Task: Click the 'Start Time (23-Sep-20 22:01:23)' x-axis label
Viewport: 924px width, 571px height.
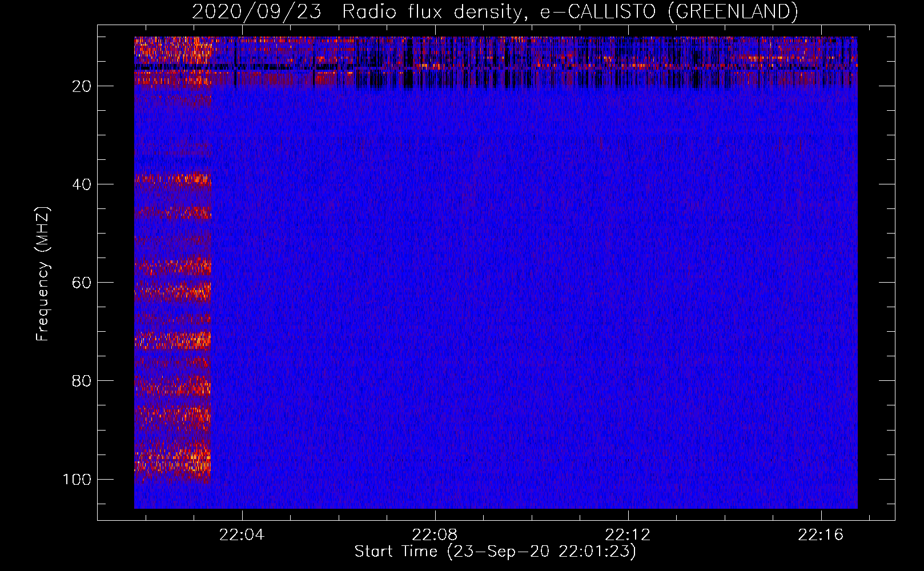Action: [x=495, y=552]
